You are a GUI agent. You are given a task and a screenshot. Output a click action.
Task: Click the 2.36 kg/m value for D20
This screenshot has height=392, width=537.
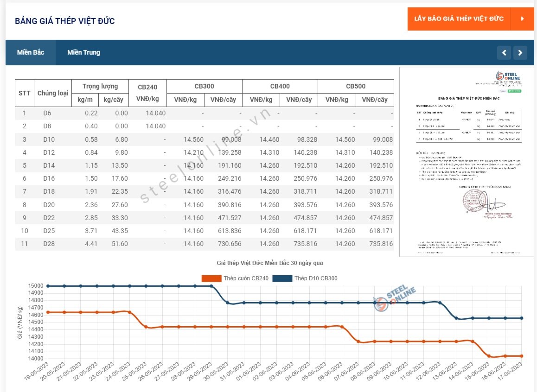91,205
